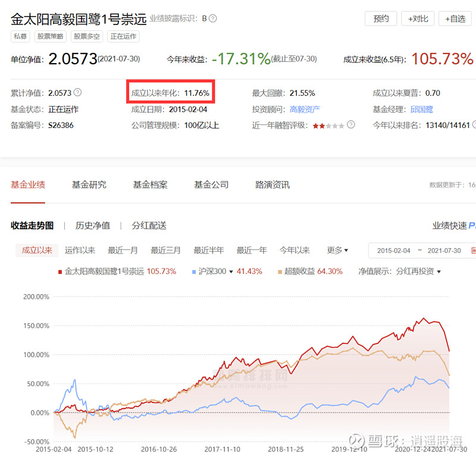Click the 成立以来夏普 0.70 value
Viewport: 476px width, 456px height.
[x=433, y=93]
